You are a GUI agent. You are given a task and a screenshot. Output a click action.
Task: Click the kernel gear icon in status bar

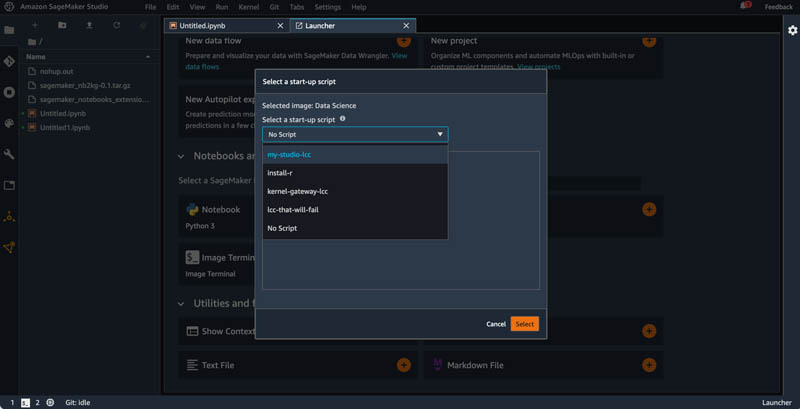pos(50,402)
